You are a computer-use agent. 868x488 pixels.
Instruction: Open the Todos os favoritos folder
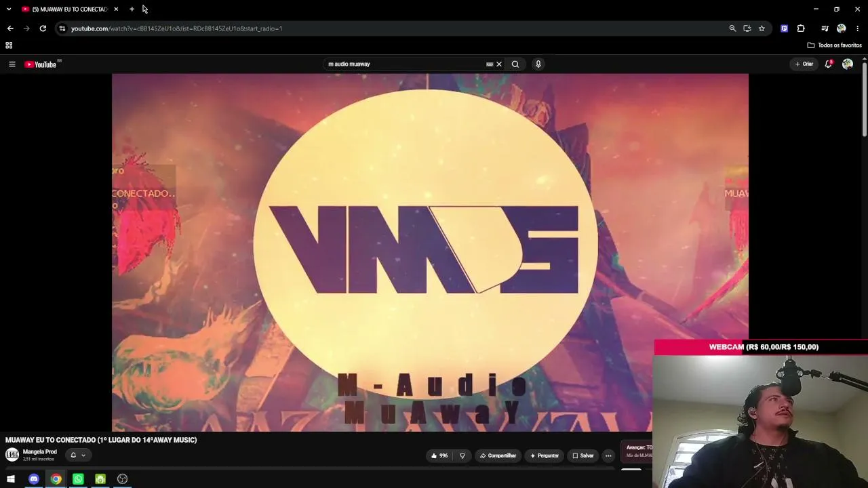[x=835, y=45]
